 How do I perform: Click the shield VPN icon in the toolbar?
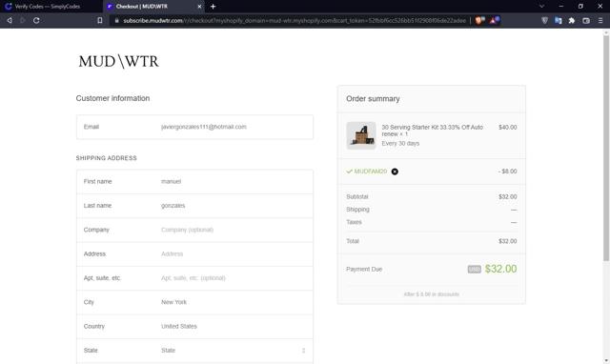click(x=544, y=20)
